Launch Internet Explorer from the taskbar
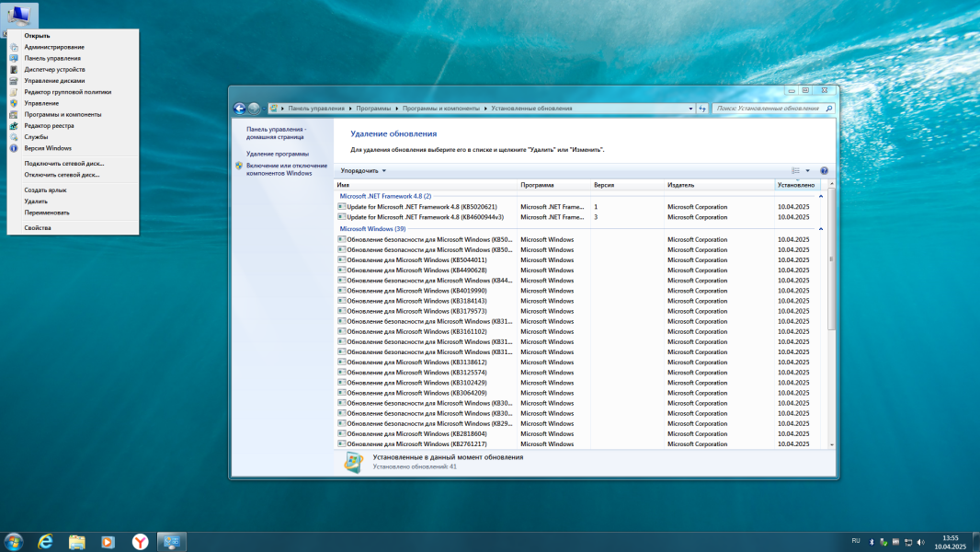The height and width of the screenshot is (552, 980). [x=45, y=541]
